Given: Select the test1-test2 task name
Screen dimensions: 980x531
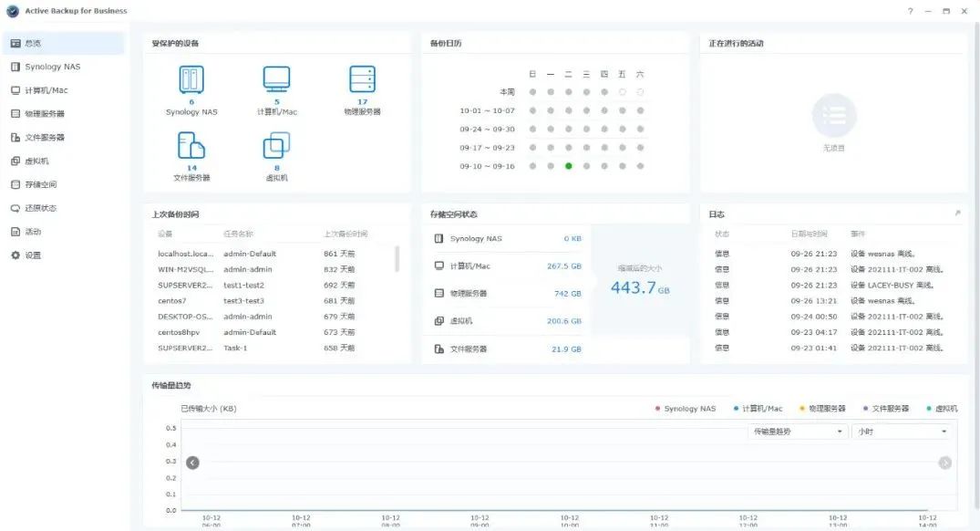Looking at the screenshot, I should pos(243,286).
